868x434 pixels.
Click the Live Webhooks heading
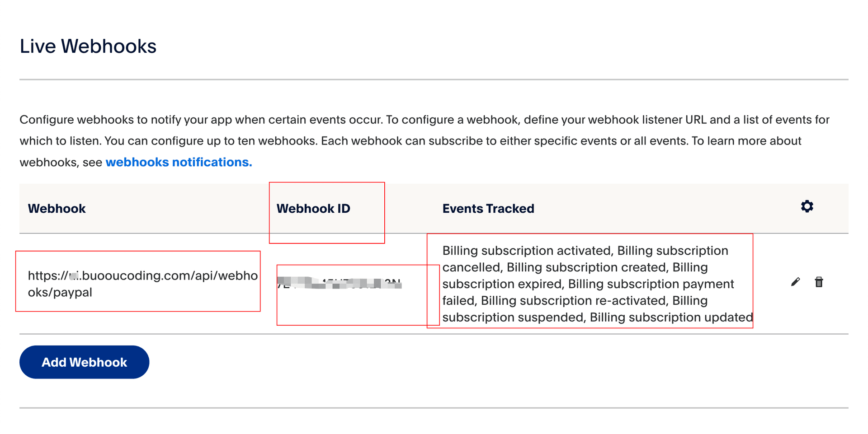(x=88, y=46)
